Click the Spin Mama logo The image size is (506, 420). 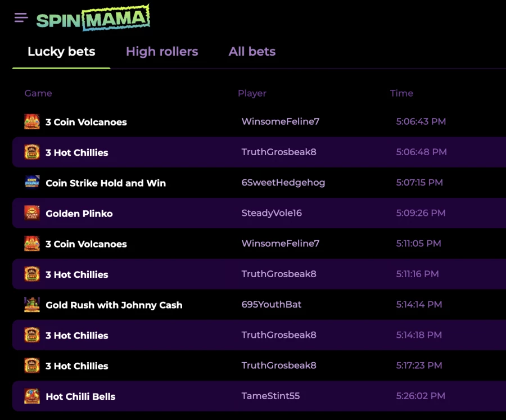pyautogui.click(x=93, y=19)
